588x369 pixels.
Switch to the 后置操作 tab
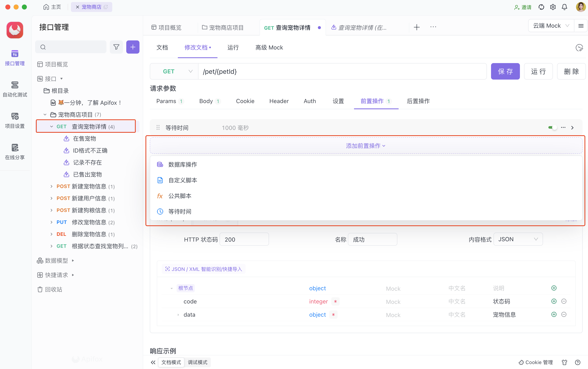tap(418, 101)
